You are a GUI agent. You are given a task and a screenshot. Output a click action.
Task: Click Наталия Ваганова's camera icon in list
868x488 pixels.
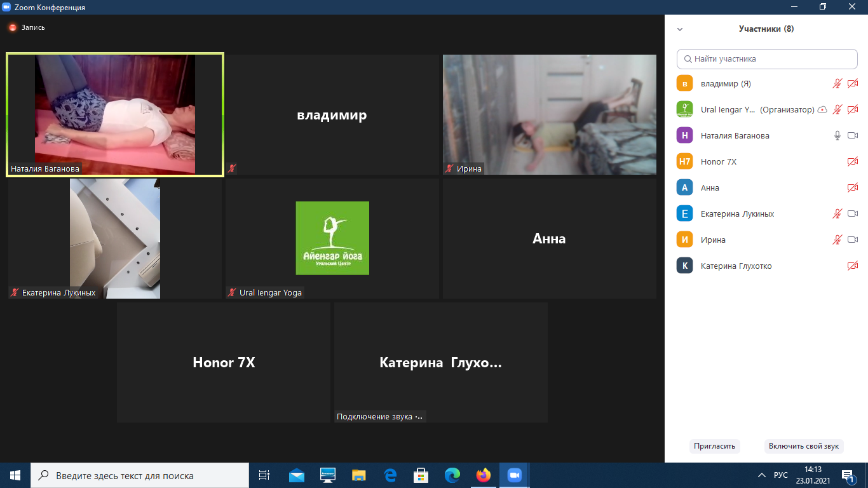click(x=853, y=135)
